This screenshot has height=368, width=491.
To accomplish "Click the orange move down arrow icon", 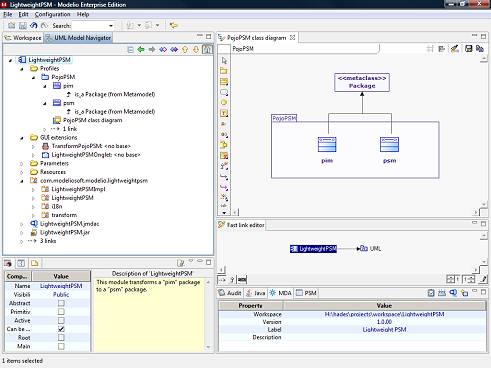I will point(196,49).
